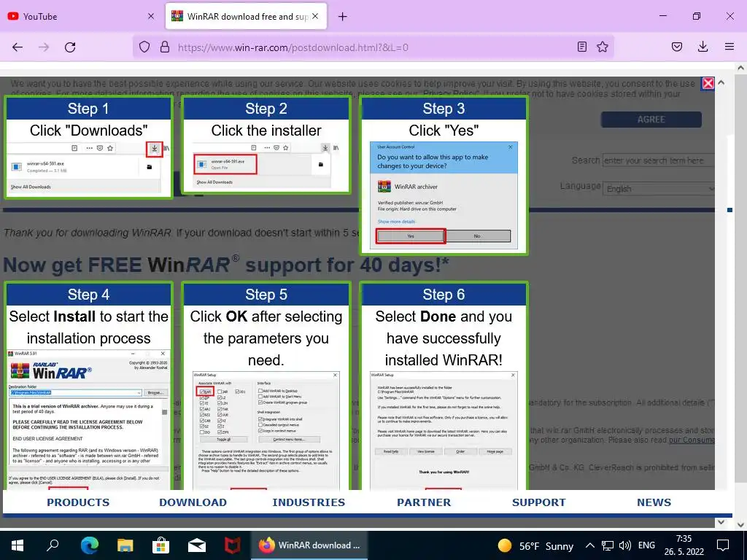Viewport: 747px width, 560px height.
Task: Open the PRODUCTS menu
Action: point(78,502)
